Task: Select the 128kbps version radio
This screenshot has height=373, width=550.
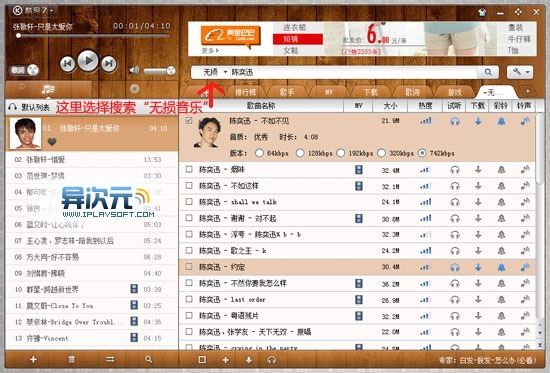Action: coord(300,153)
